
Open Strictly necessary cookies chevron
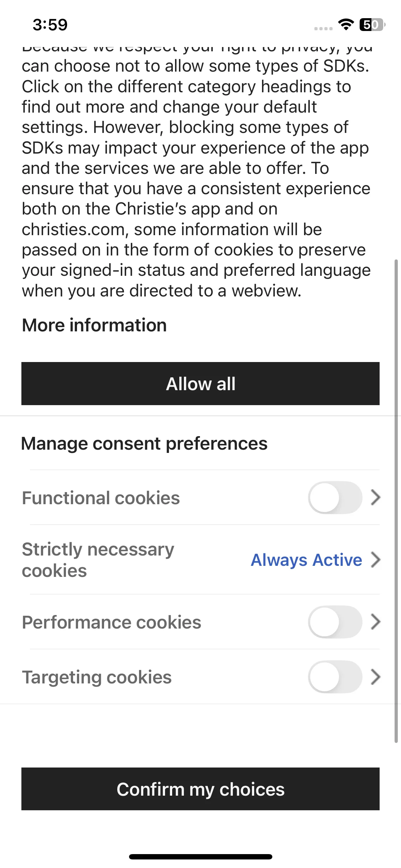point(375,559)
